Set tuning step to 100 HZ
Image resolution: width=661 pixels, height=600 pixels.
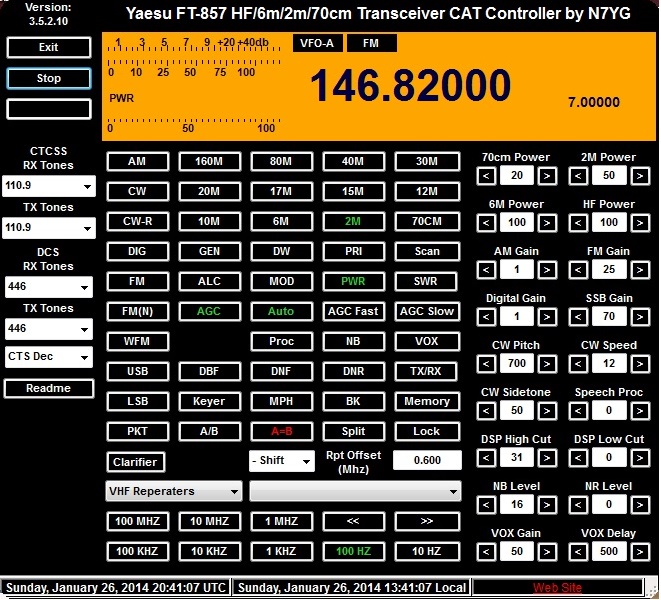353,551
